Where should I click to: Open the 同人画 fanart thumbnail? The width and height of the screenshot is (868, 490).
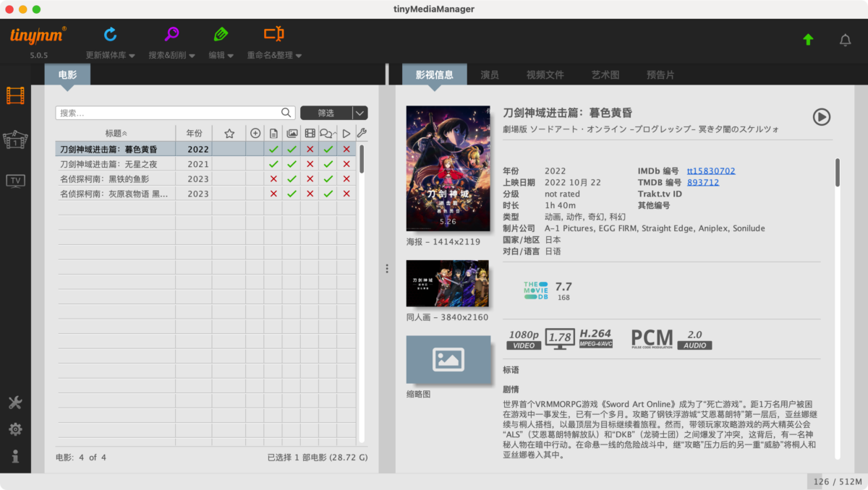(448, 283)
